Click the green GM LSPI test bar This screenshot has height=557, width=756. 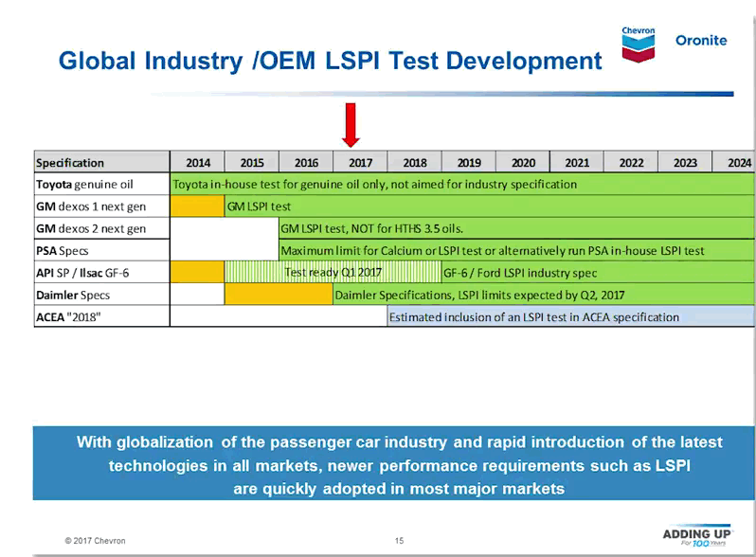(x=490, y=207)
